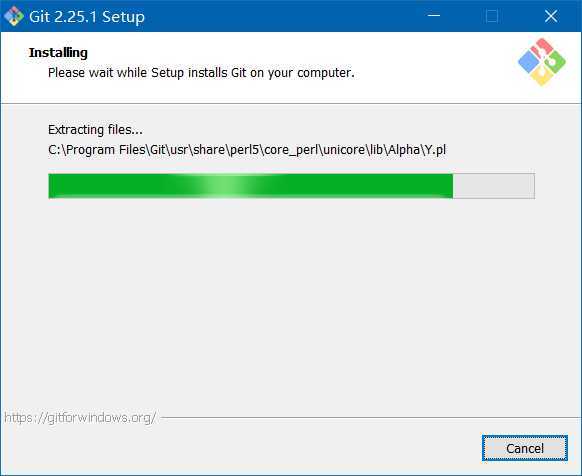Click the red square of the Git logo
This screenshot has height=476, width=582.
click(x=542, y=47)
